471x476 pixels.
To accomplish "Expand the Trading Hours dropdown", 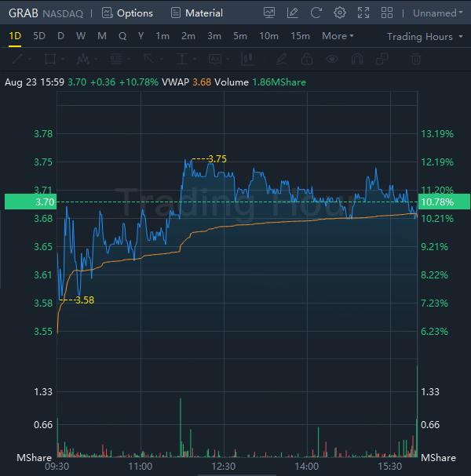I will pos(425,37).
